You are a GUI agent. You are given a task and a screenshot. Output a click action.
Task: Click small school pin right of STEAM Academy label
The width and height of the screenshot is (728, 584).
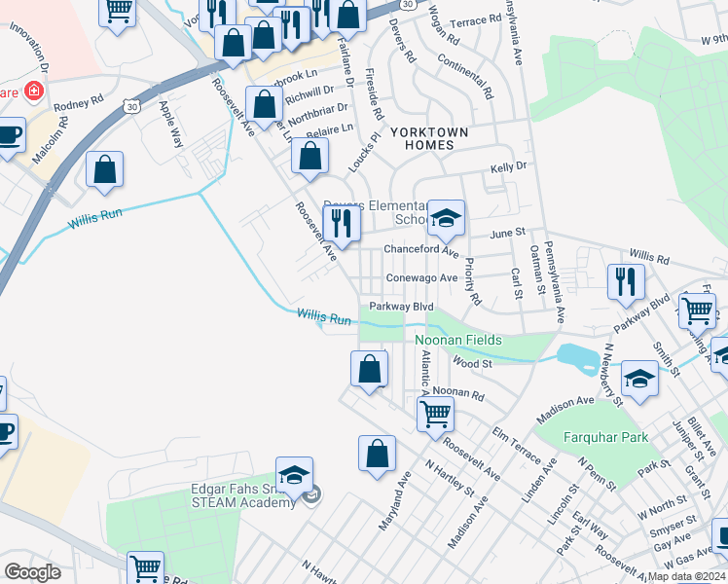point(312,495)
